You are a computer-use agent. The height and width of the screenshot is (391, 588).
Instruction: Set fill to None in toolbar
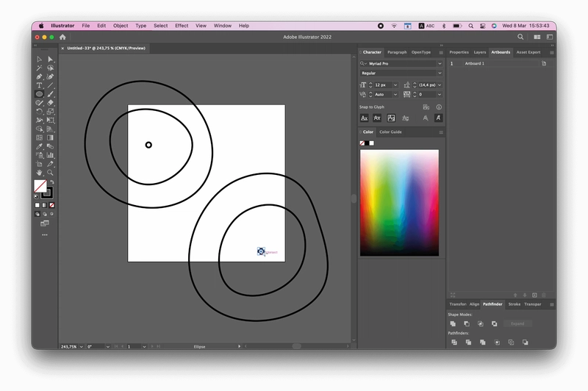(x=51, y=205)
